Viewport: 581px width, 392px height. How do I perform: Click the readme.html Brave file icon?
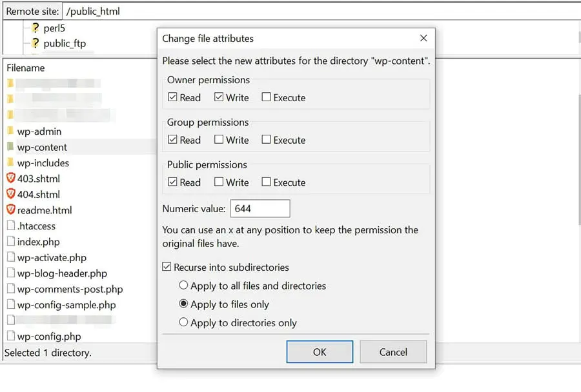[x=10, y=210]
